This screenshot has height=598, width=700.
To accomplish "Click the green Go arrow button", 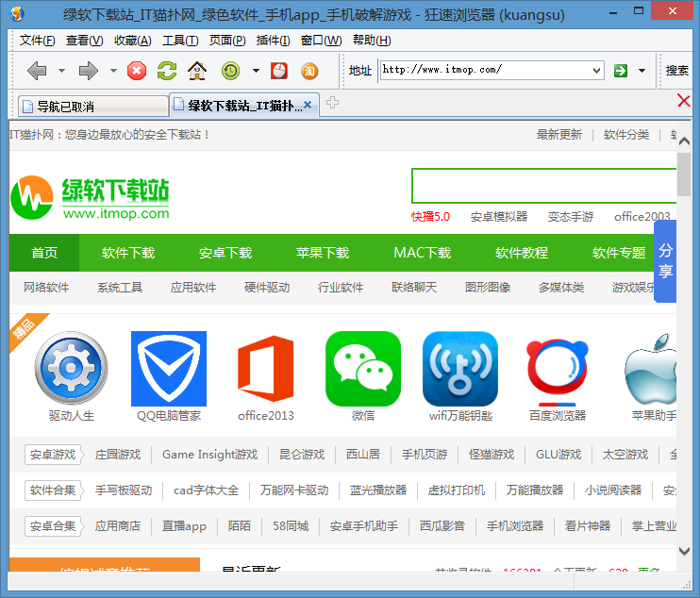I will click(621, 71).
